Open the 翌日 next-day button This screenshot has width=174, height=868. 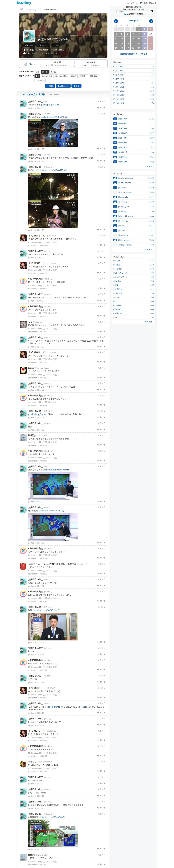pyautogui.click(x=50, y=86)
